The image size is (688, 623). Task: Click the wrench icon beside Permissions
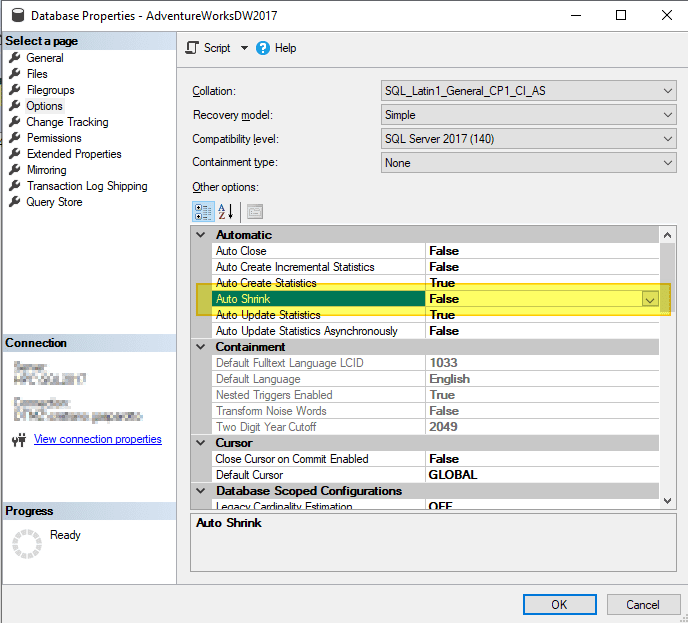point(15,138)
